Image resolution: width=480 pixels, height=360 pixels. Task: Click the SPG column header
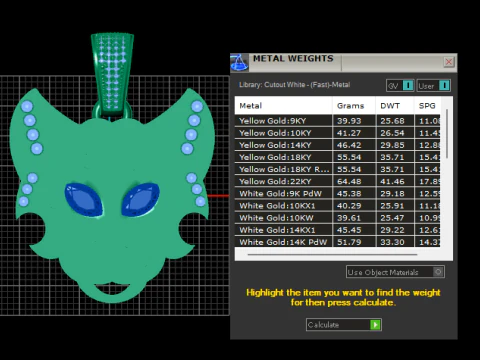click(427, 106)
